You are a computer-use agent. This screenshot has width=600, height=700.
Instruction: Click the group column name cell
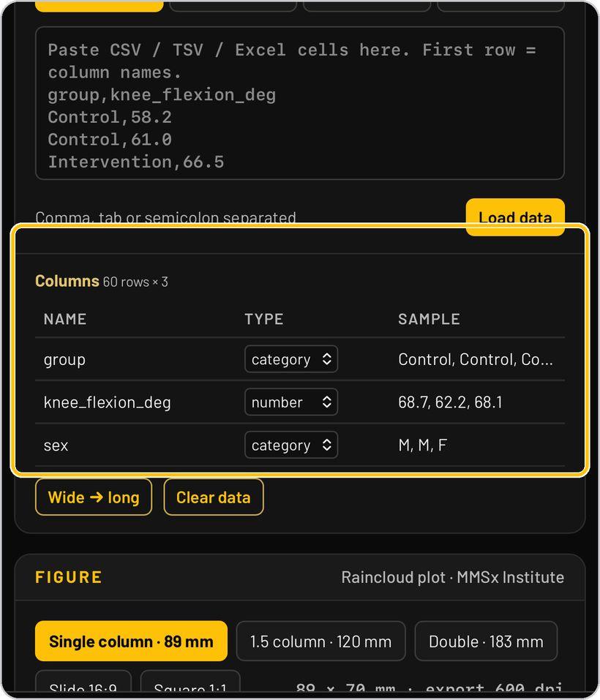click(x=64, y=359)
